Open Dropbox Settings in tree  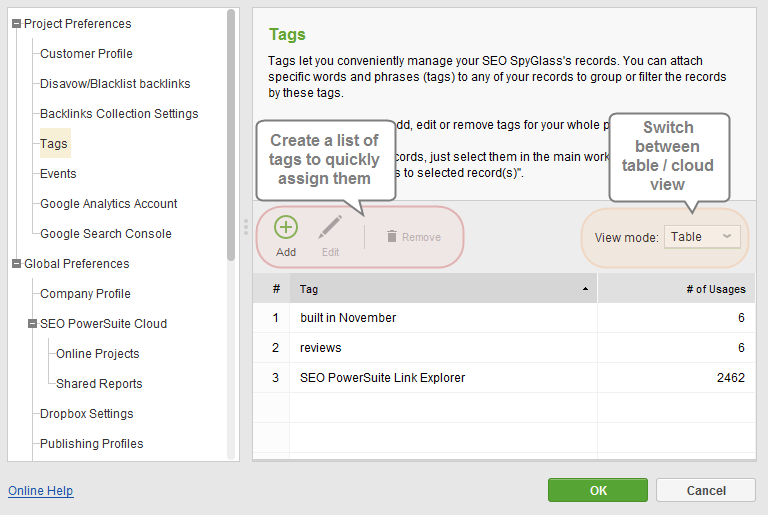click(x=86, y=414)
